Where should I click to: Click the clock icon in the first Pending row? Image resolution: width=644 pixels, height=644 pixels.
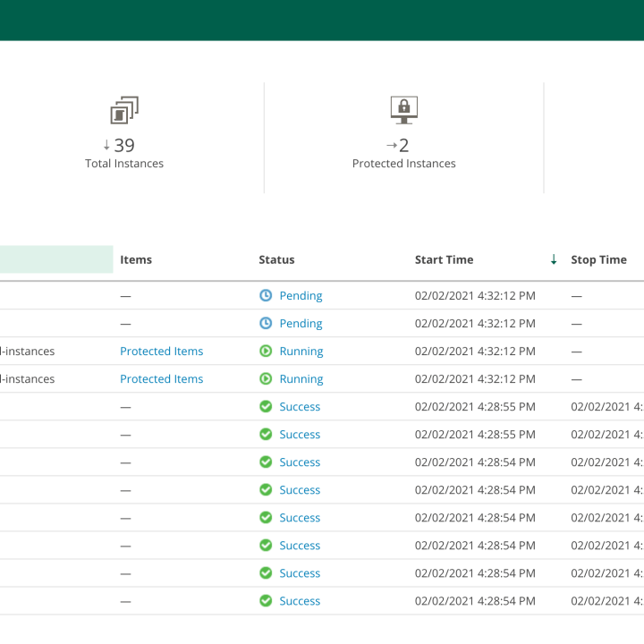click(266, 295)
